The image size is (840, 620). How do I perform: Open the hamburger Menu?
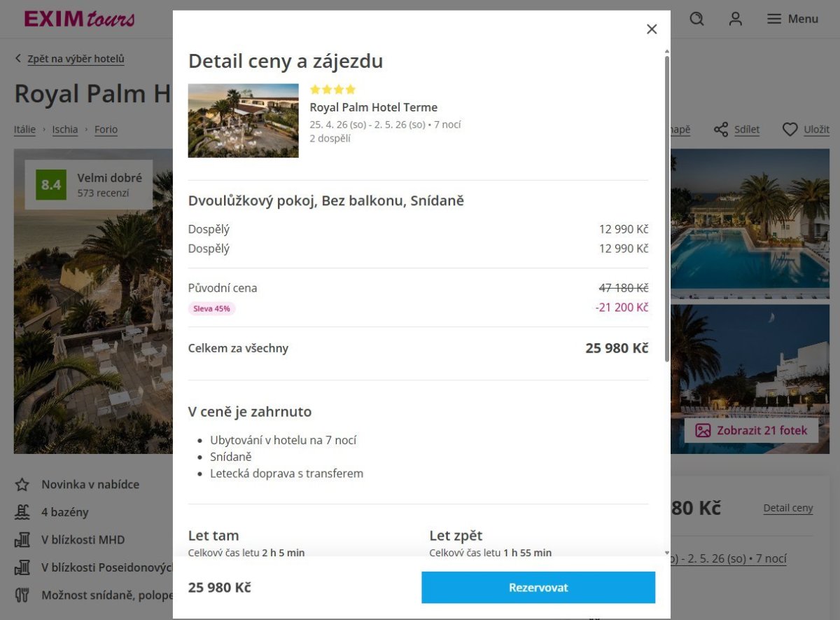pyautogui.click(x=792, y=19)
